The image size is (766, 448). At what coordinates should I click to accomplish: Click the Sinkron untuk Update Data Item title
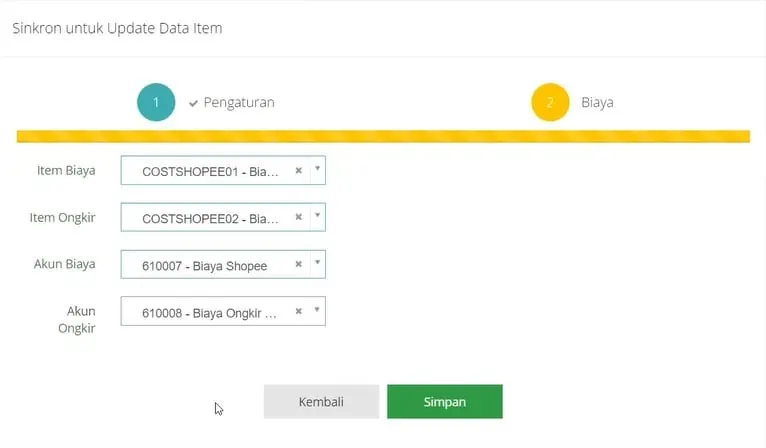click(117, 28)
